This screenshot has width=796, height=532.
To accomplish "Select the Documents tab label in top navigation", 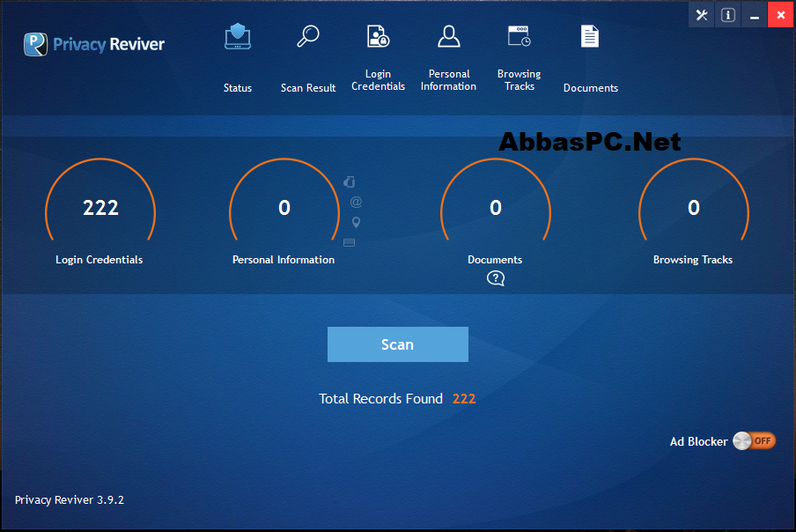I will point(591,88).
